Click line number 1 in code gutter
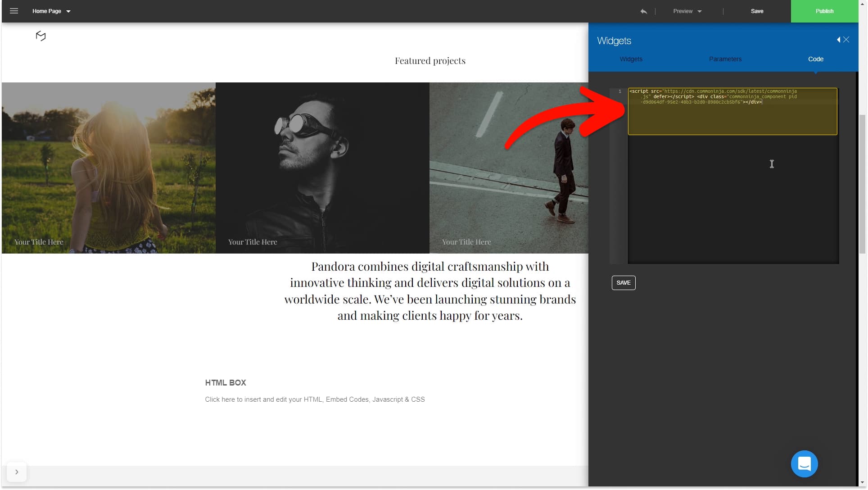The height and width of the screenshot is (490, 868). click(x=619, y=91)
